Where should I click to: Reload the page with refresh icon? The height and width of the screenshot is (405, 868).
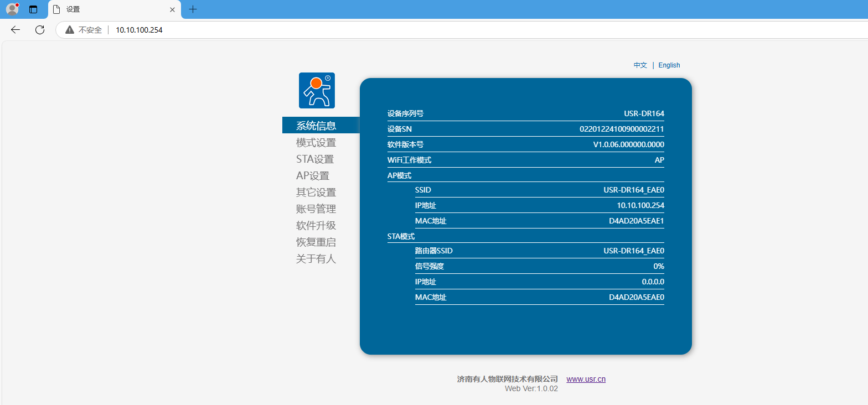pos(40,30)
